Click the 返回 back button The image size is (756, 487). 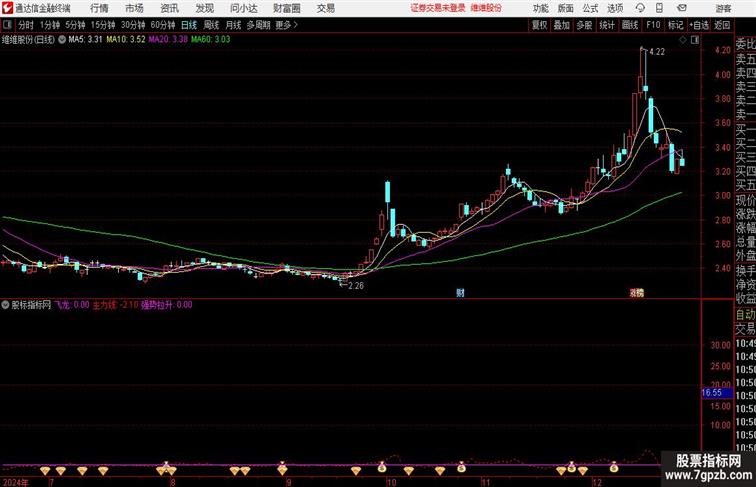[x=722, y=25]
